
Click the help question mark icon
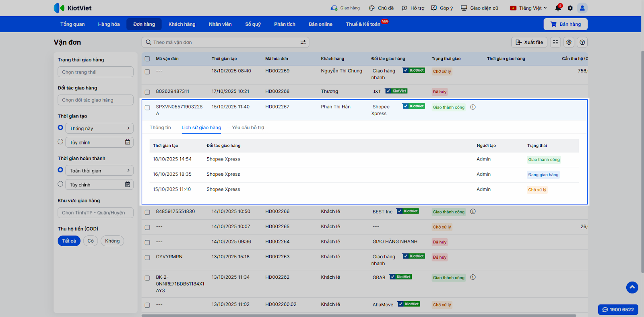point(582,42)
